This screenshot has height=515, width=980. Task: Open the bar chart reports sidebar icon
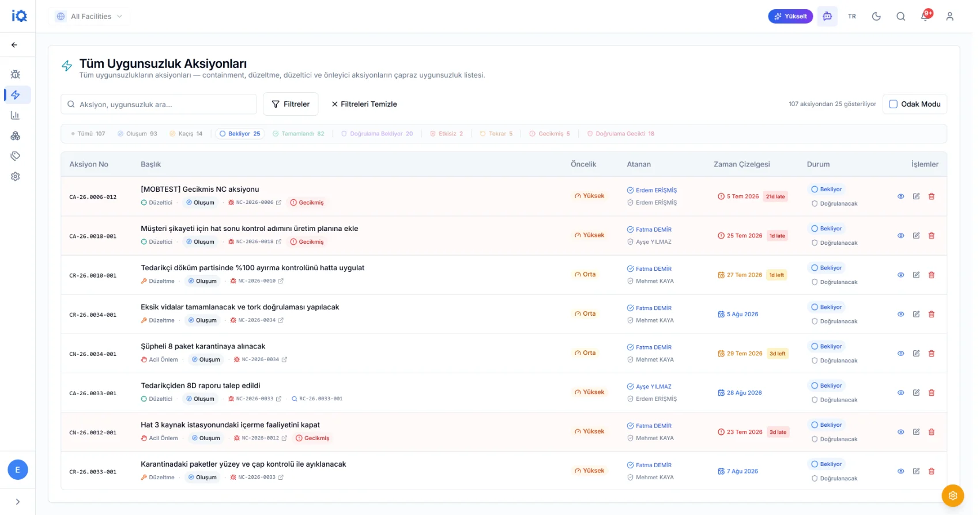tap(16, 115)
